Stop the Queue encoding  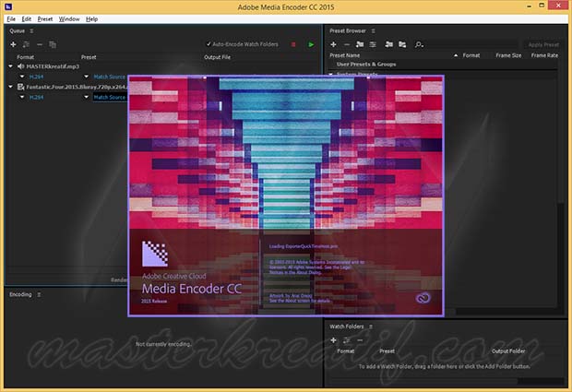[293, 44]
